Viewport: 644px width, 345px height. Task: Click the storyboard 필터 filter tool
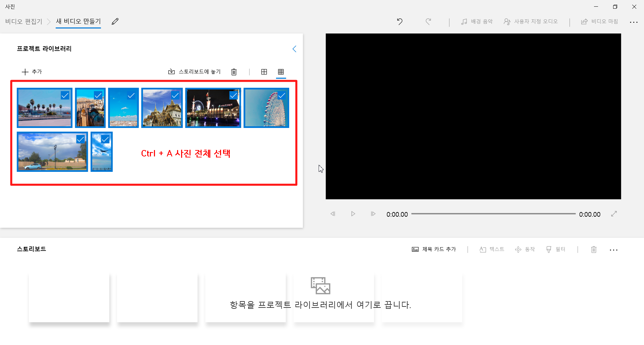(556, 249)
